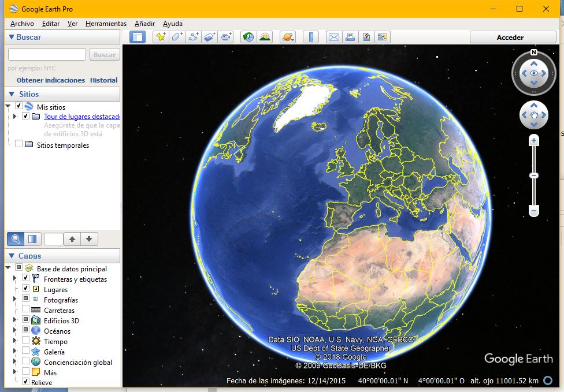Save image toolbar icon

(x=366, y=37)
